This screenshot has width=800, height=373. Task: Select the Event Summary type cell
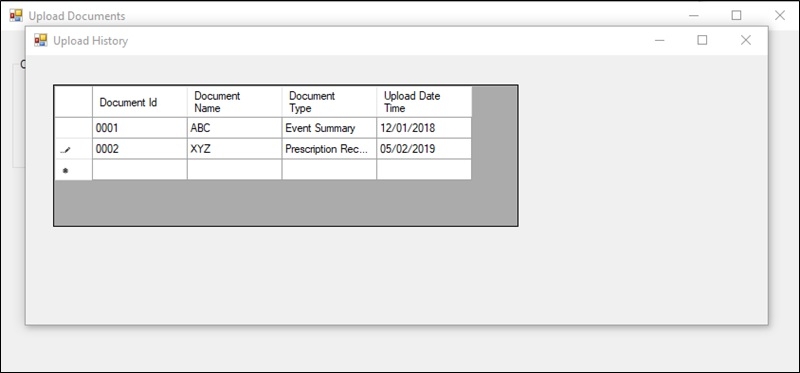[330, 128]
